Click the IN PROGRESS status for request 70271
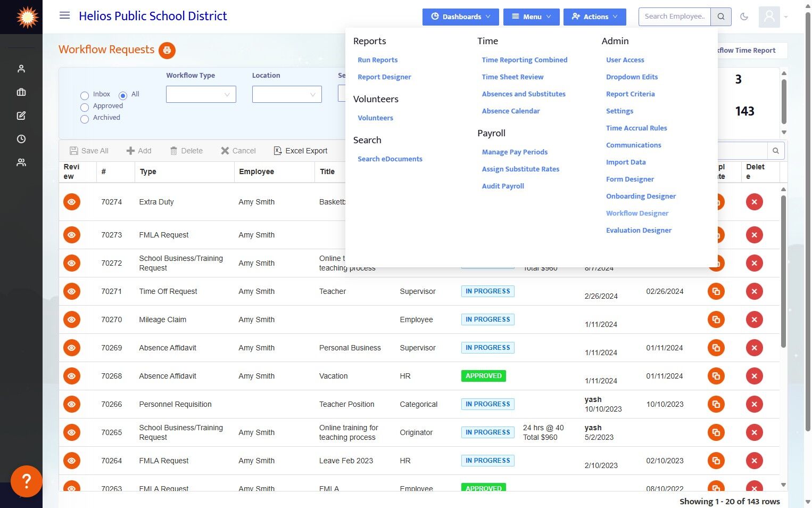Screen dimensions: 812x508 [488, 291]
